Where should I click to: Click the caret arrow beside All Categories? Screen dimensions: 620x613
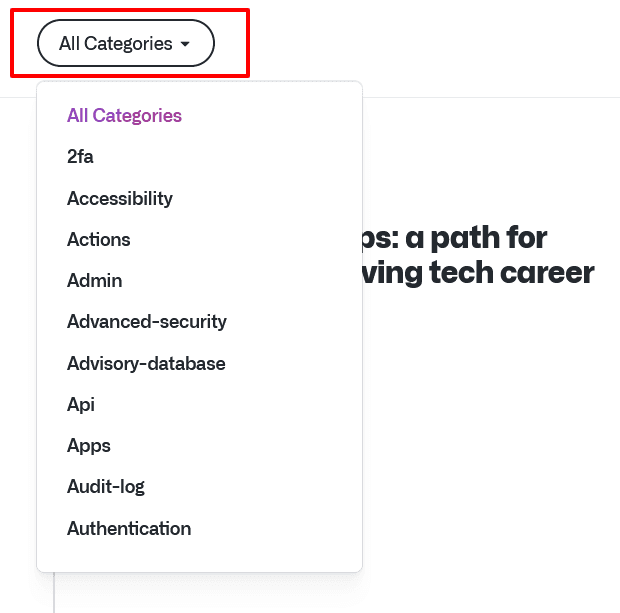[x=185, y=44]
